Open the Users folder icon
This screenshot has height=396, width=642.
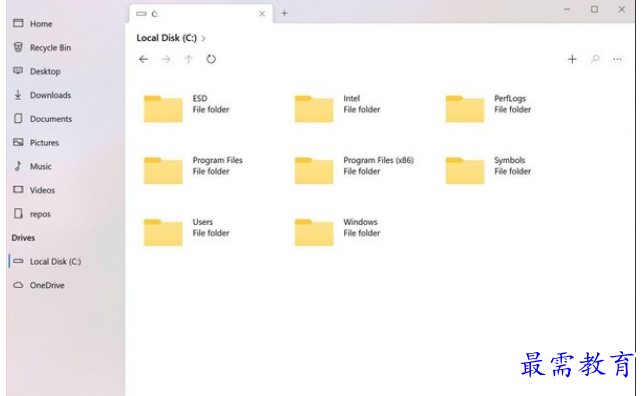[163, 232]
